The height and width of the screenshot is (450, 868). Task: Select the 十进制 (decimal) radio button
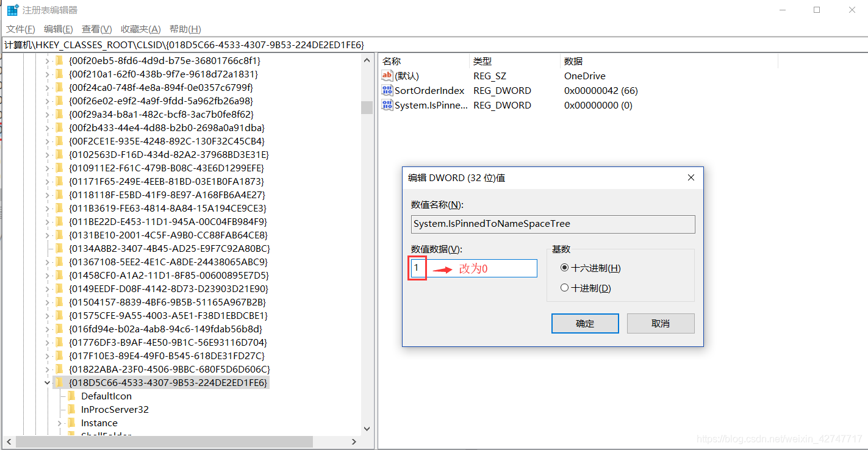click(x=564, y=288)
